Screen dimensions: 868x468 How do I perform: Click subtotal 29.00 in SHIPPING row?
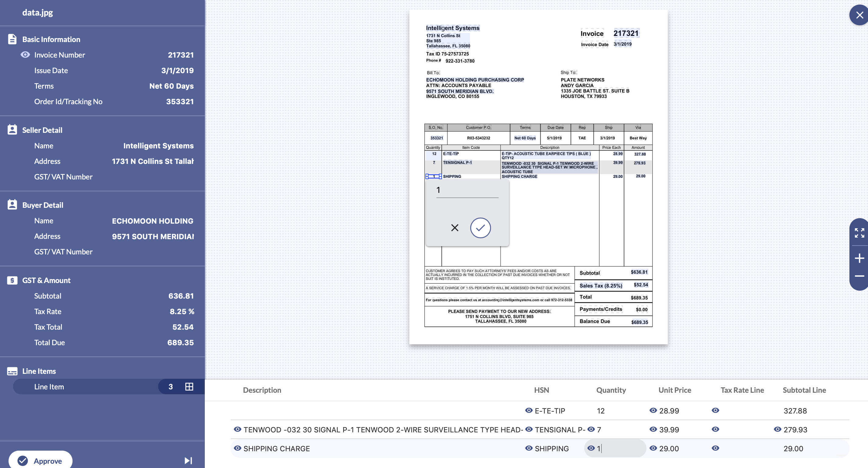click(793, 448)
